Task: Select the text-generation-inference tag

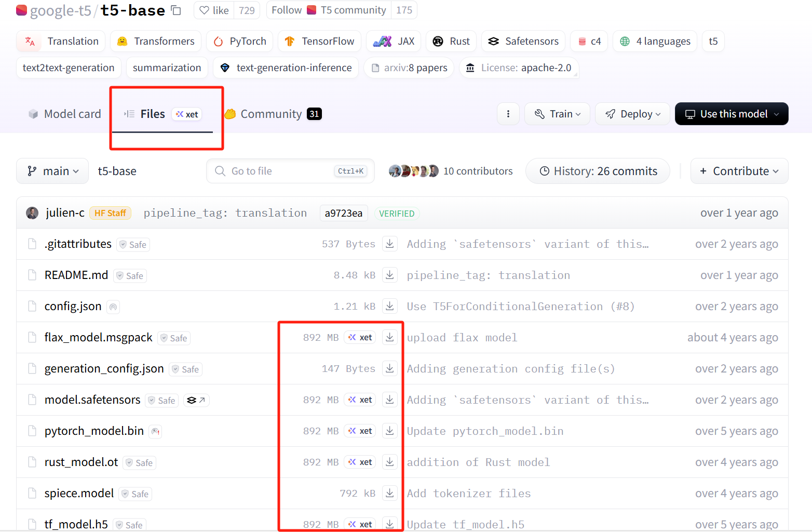Action: click(286, 68)
